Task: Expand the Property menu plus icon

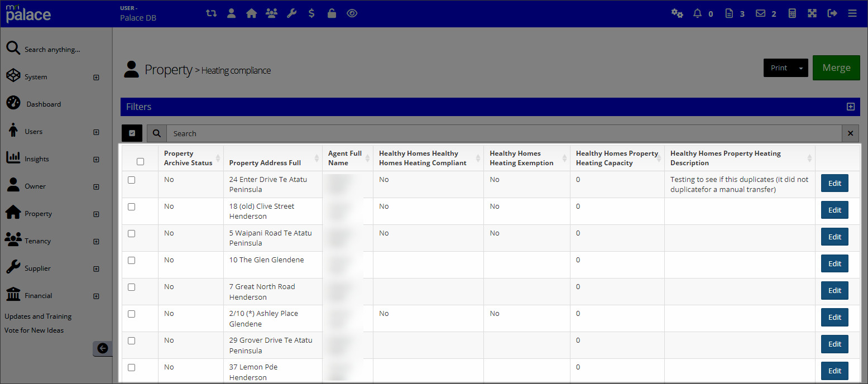Action: [96, 214]
